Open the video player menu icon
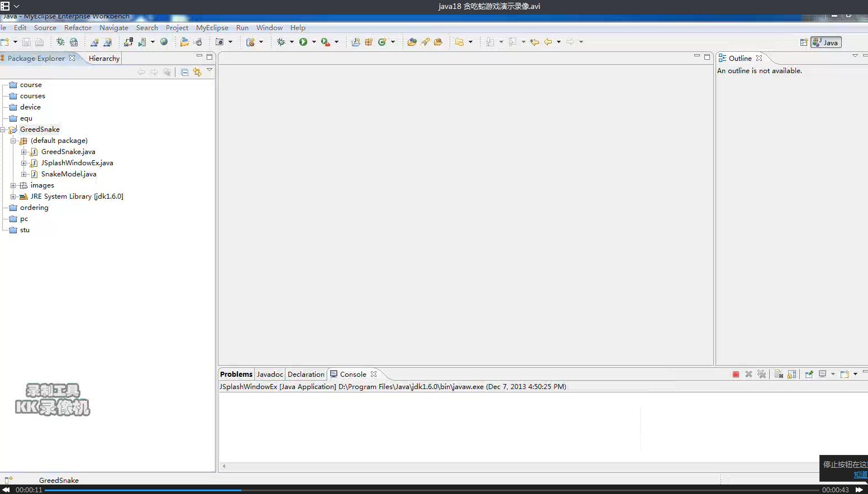Viewport: 868px width, 494px height. click(x=5, y=6)
